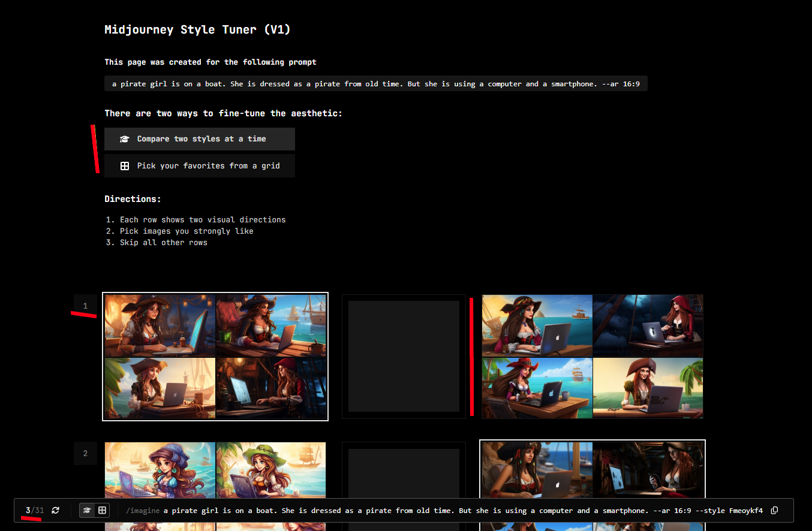Switch to grid mode icon in bottom bar

pos(103,510)
